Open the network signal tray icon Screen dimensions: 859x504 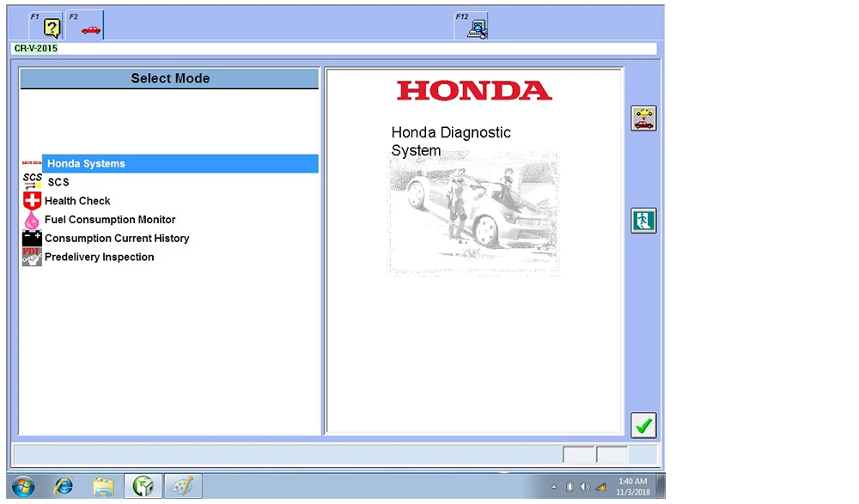coord(601,487)
